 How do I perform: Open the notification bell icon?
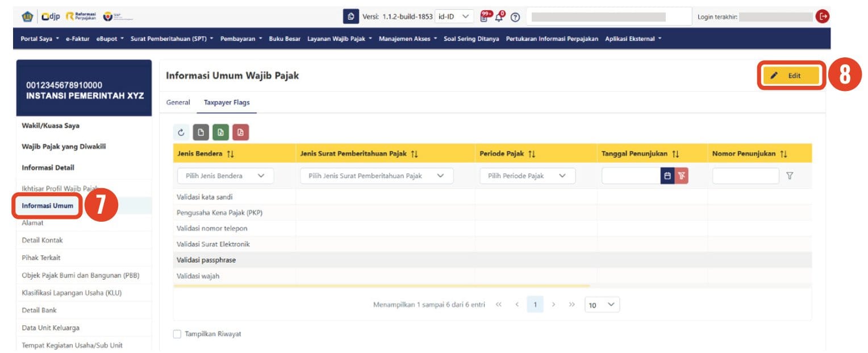(x=500, y=17)
